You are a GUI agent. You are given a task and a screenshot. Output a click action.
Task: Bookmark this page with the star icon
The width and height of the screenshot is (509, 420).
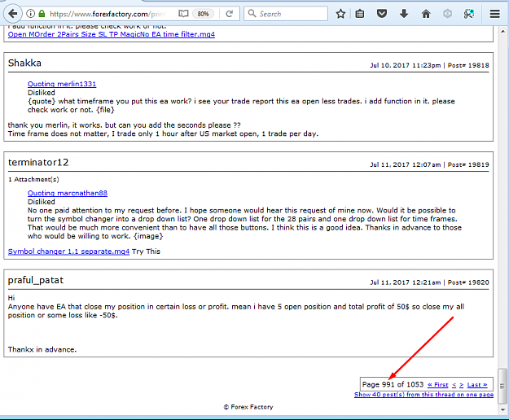tap(340, 14)
